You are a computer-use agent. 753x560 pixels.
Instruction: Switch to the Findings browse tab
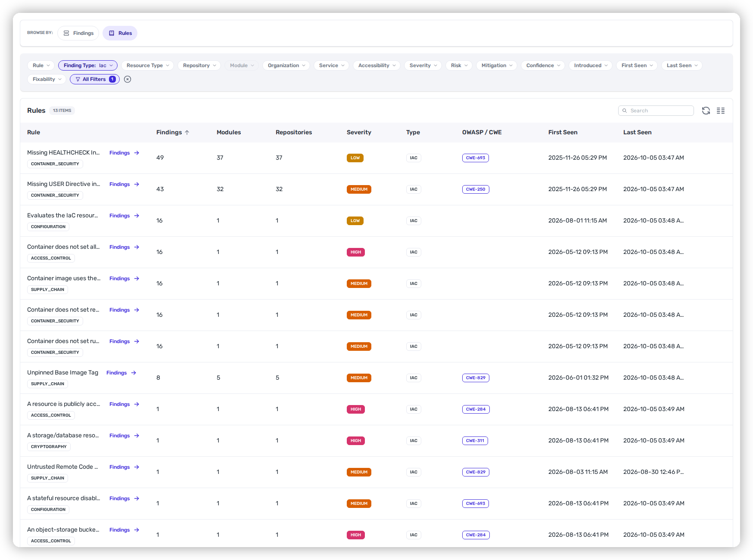click(x=78, y=33)
